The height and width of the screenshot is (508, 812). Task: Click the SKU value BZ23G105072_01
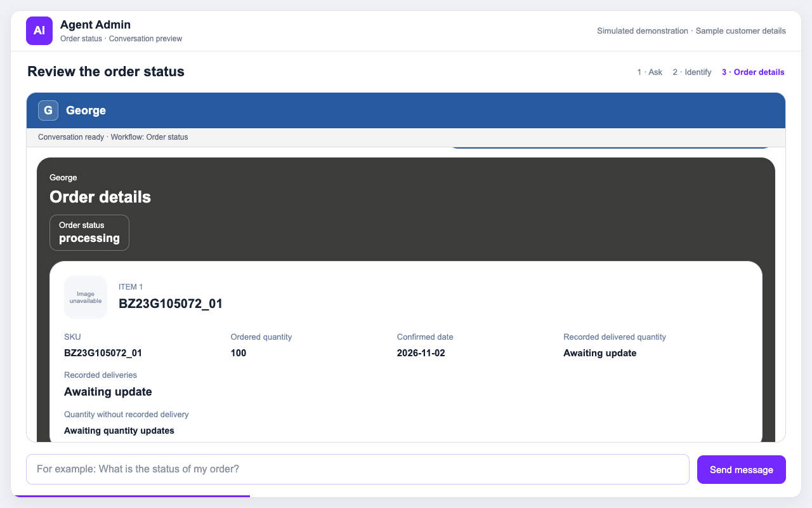click(103, 353)
